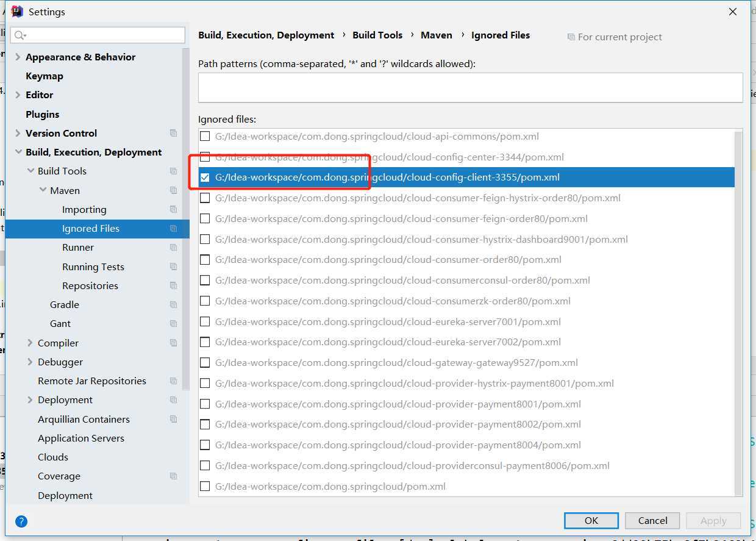Click project-level icon beside Running Tests

174,267
